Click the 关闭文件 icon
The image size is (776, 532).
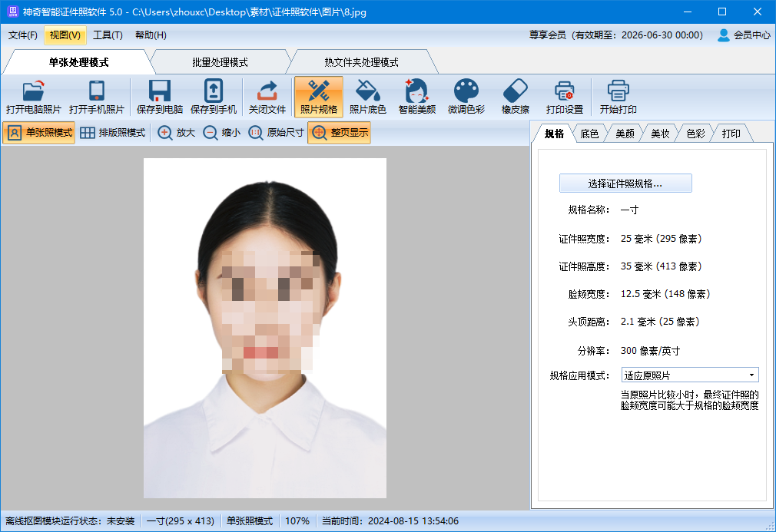tap(267, 91)
